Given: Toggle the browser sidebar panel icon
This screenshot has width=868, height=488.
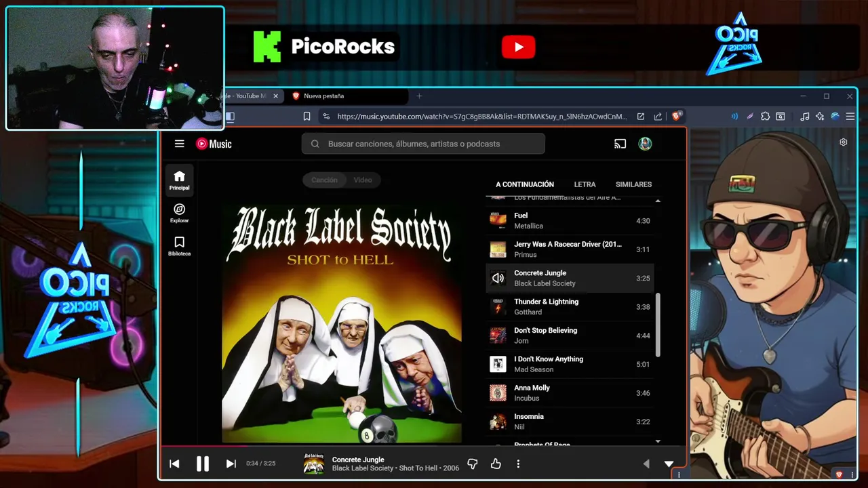Looking at the screenshot, I should coord(230,117).
